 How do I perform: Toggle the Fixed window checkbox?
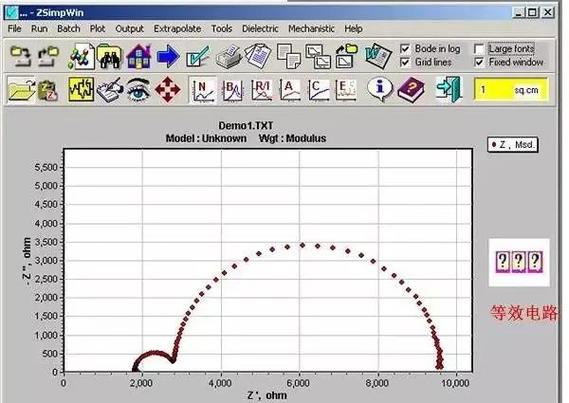point(479,62)
